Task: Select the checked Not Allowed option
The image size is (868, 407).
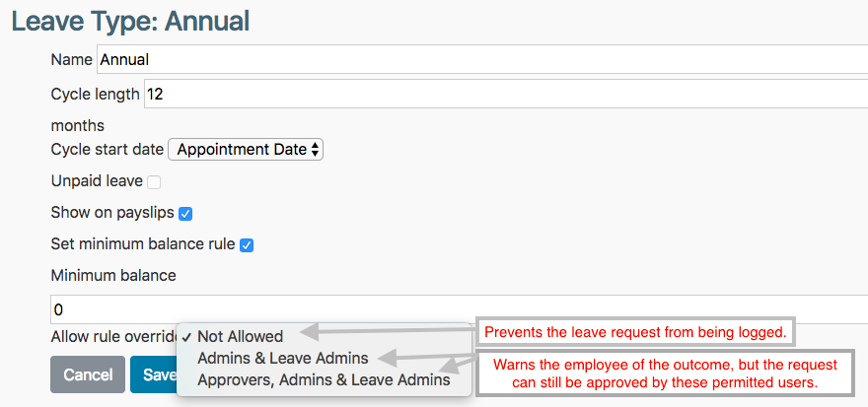Action: click(240, 336)
